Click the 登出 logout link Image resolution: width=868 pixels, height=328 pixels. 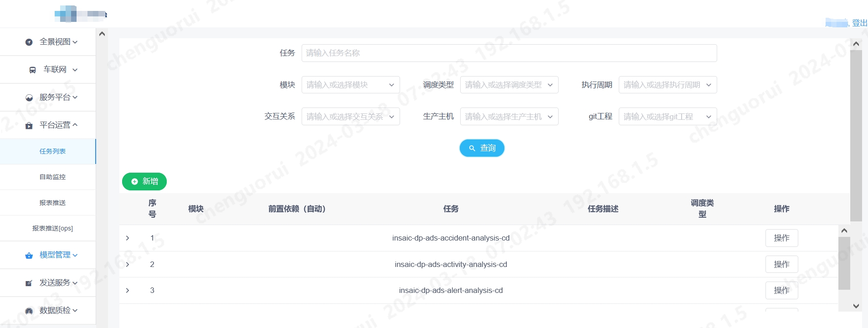pyautogui.click(x=859, y=23)
